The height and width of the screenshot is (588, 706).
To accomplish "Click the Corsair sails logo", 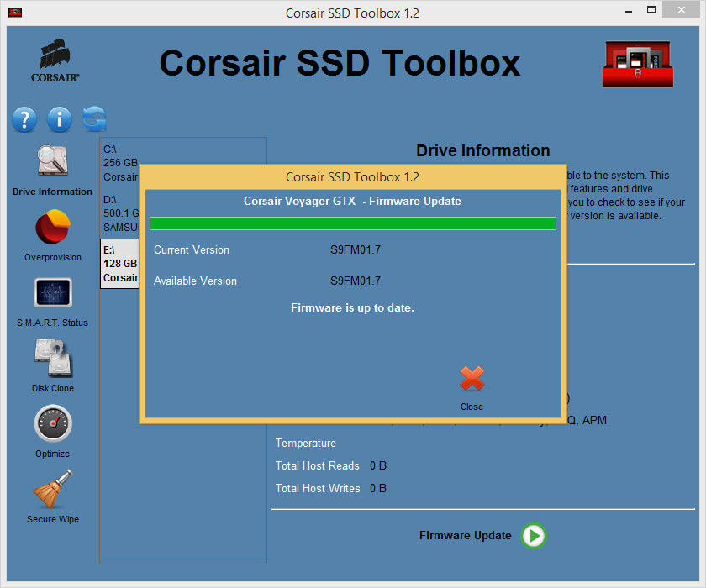I will pos(55,60).
